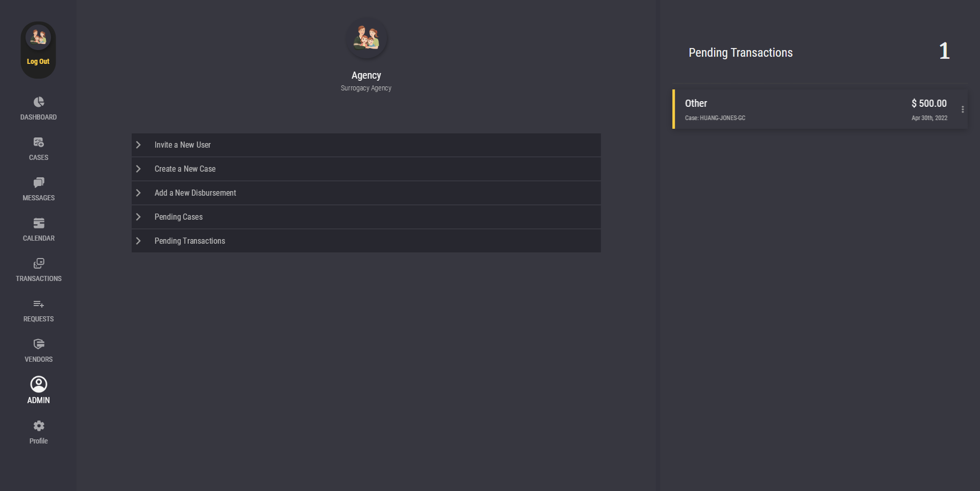Select the Other $500.00 pending transaction card

click(816, 109)
